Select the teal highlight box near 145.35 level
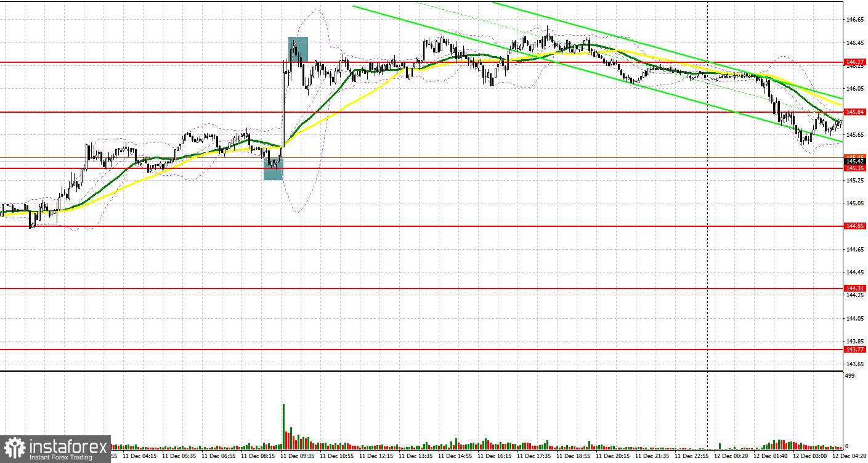The width and height of the screenshot is (868, 463). coord(273,168)
